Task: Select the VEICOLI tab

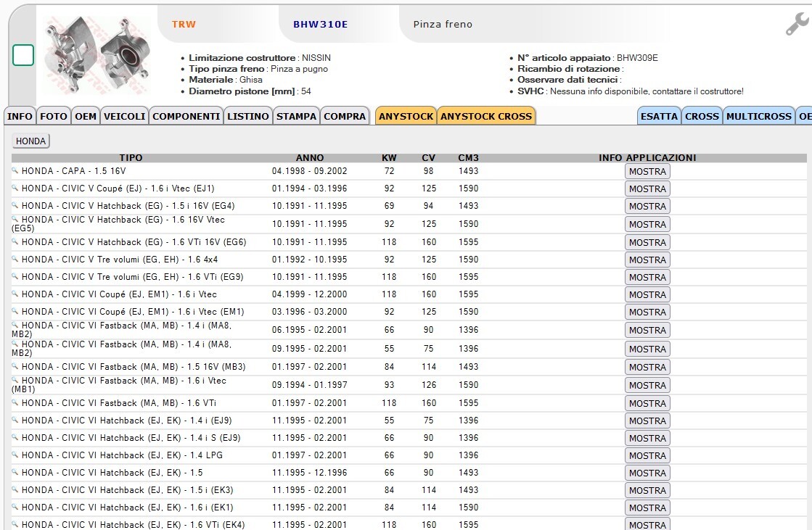Action: [124, 116]
